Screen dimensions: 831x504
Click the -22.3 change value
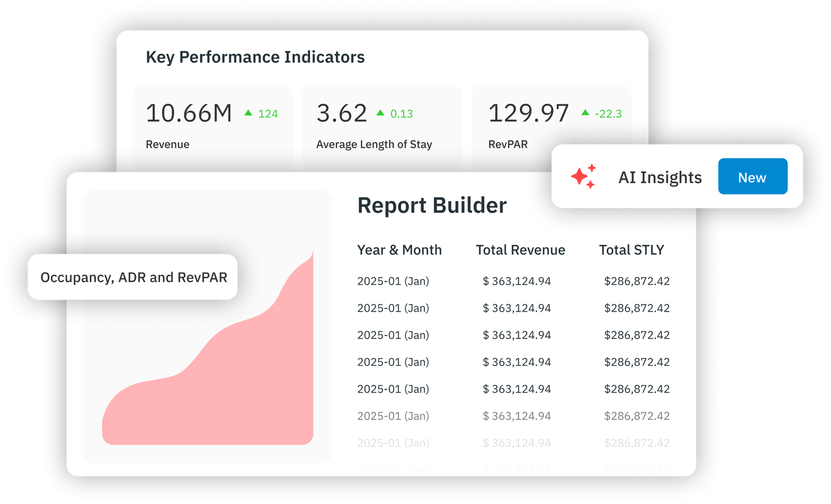(x=608, y=114)
